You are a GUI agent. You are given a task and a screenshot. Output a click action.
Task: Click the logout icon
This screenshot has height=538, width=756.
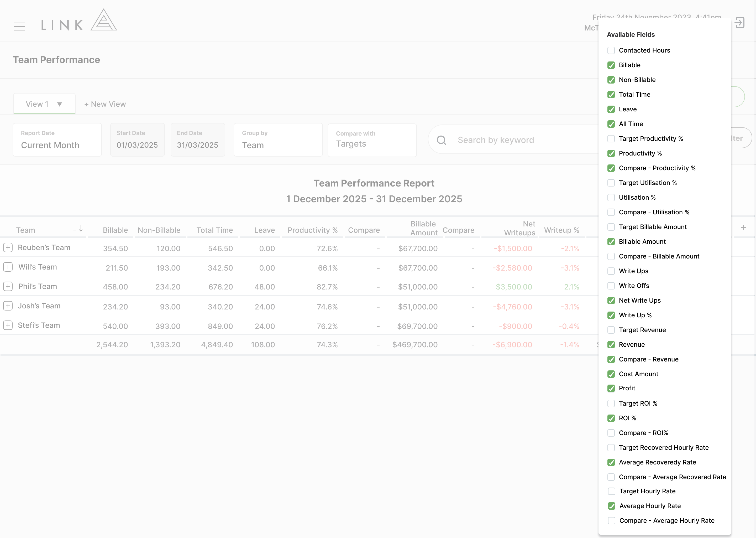pyautogui.click(x=739, y=23)
